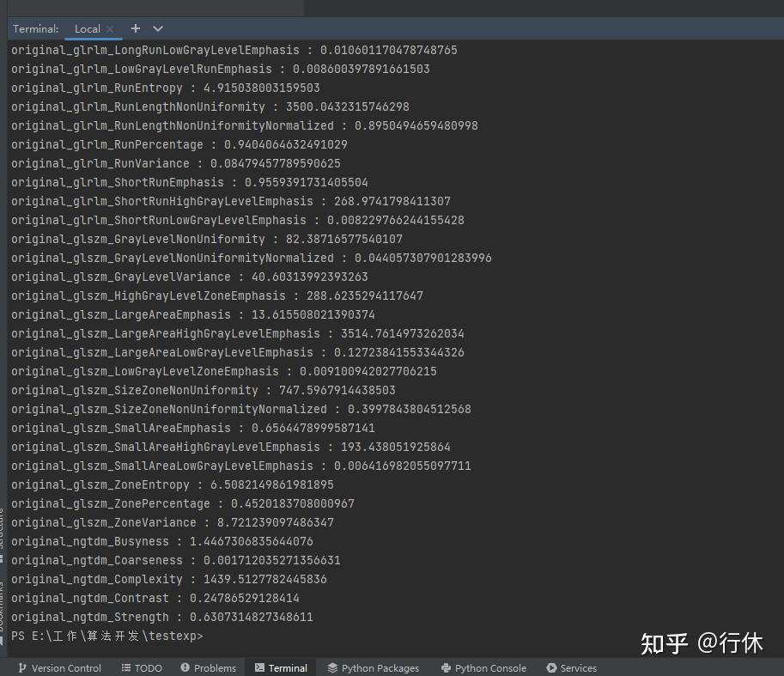The width and height of the screenshot is (784, 676).
Task: Click the original_glszm_ZoneEntropy output line
Action: point(172,485)
